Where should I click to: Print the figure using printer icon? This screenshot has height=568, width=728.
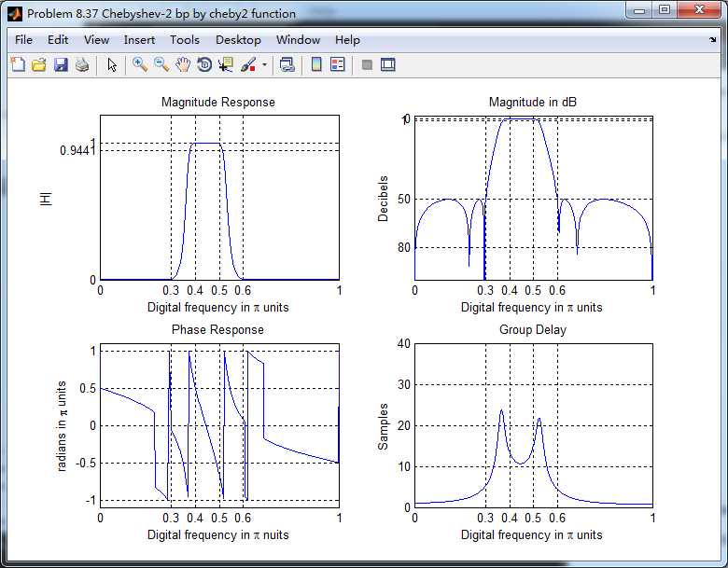click(82, 64)
